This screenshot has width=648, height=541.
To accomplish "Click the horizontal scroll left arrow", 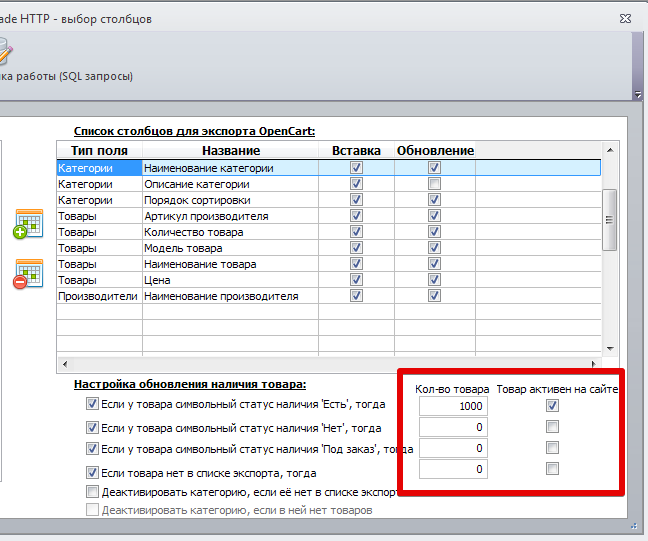I will tap(64, 364).
